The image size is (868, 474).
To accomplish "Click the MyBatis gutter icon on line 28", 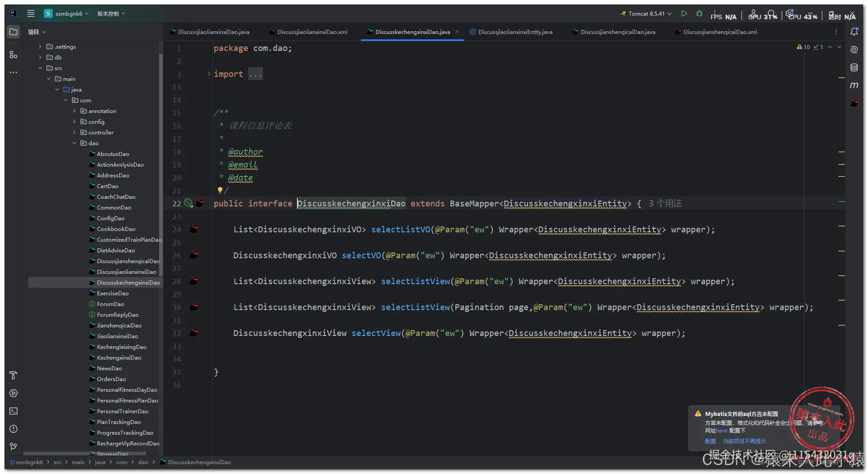I will tap(194, 281).
